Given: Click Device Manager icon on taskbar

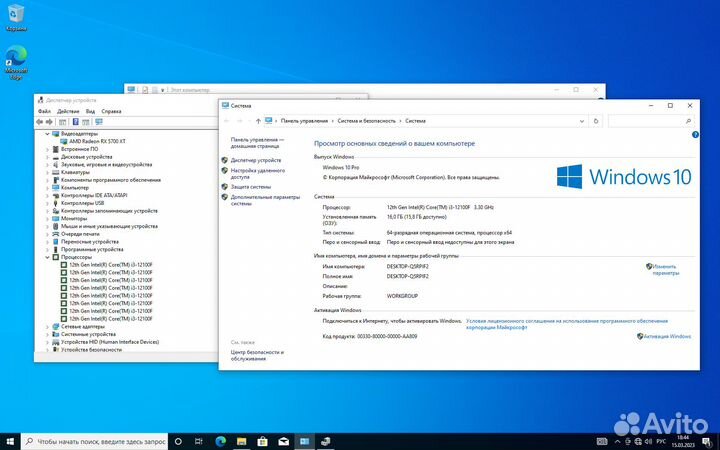Looking at the screenshot, I should 326,441.
